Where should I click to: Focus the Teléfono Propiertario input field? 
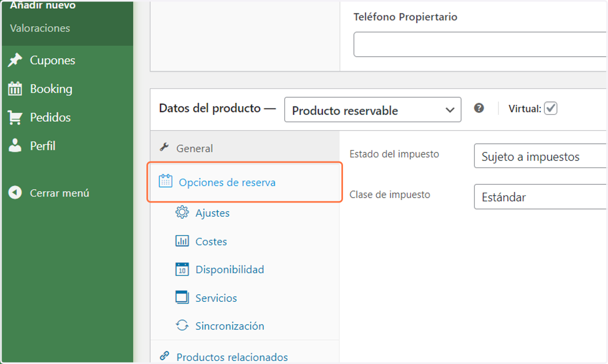480,45
